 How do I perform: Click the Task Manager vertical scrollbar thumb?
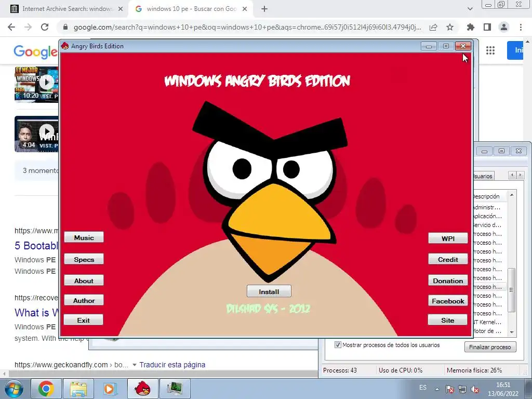pyautogui.click(x=511, y=290)
